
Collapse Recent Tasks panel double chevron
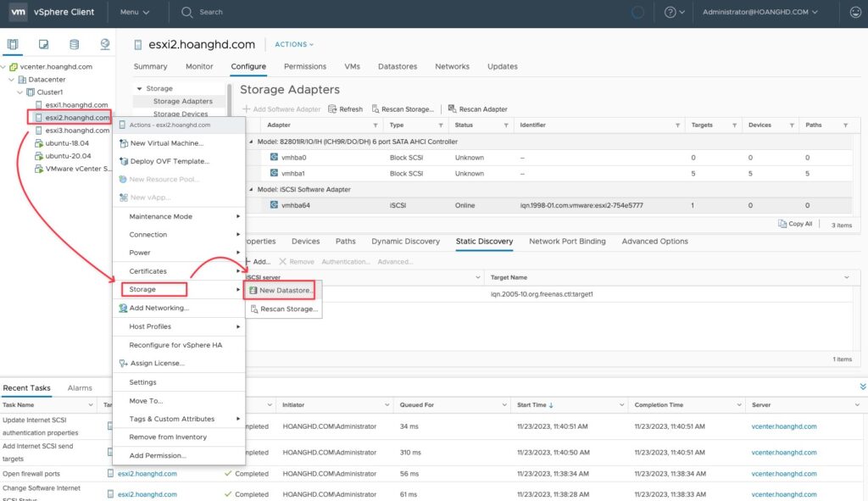pos(862,387)
